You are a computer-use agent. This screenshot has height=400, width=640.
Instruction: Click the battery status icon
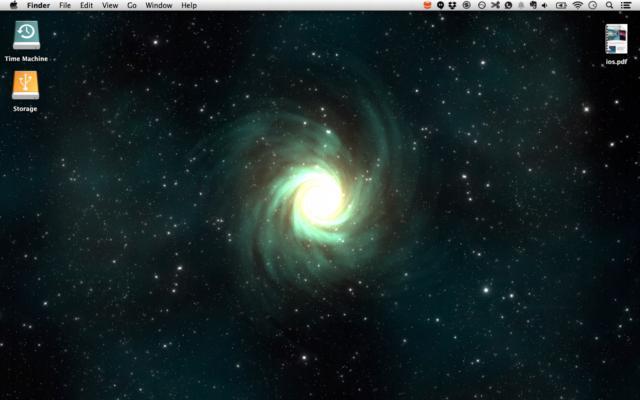pyautogui.click(x=560, y=5)
